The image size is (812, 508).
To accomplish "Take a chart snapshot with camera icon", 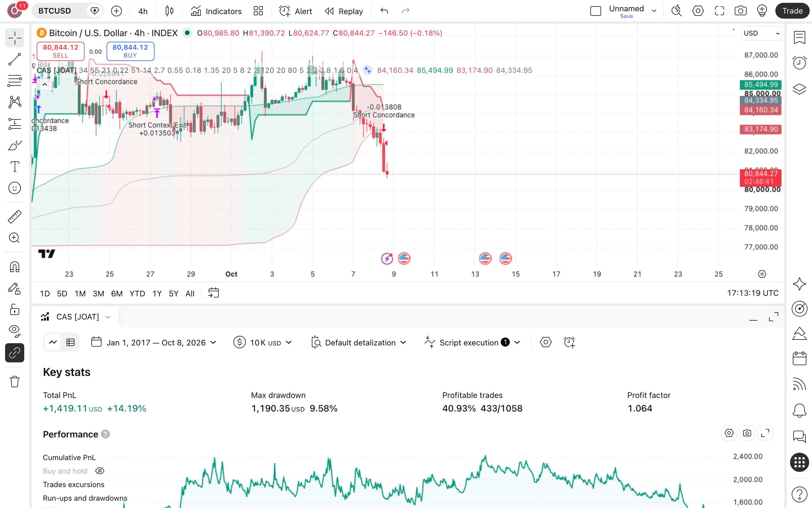I will 740,11.
